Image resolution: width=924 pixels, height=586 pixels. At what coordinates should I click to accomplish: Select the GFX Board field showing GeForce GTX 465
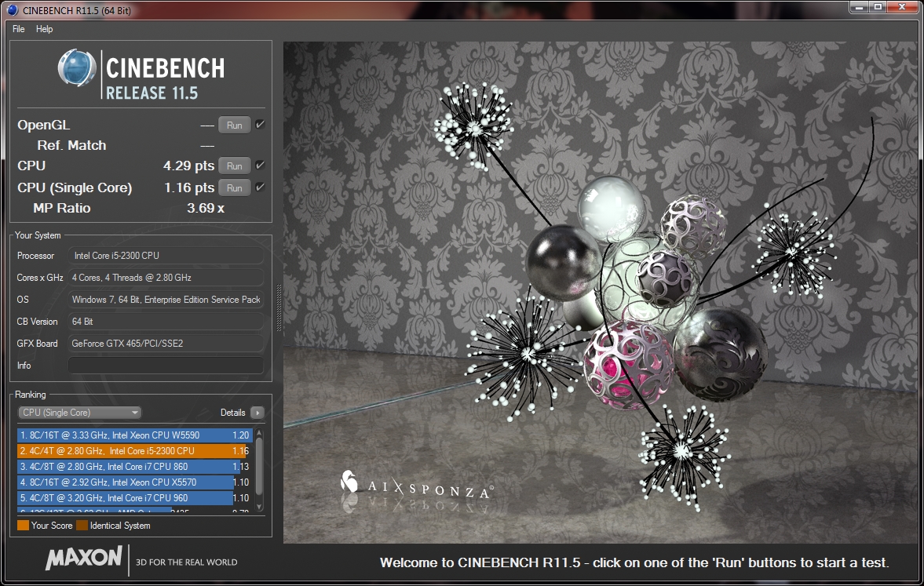(x=166, y=344)
